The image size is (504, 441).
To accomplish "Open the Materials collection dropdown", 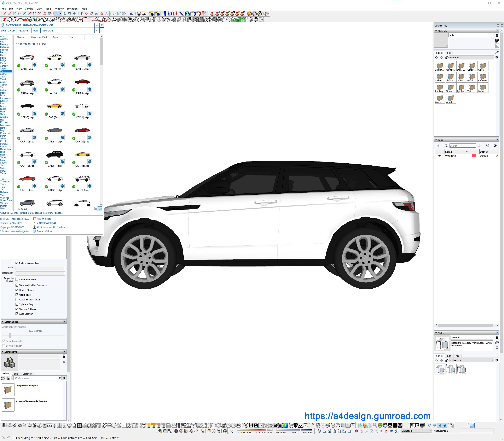I will pyautogui.click(x=492, y=57).
